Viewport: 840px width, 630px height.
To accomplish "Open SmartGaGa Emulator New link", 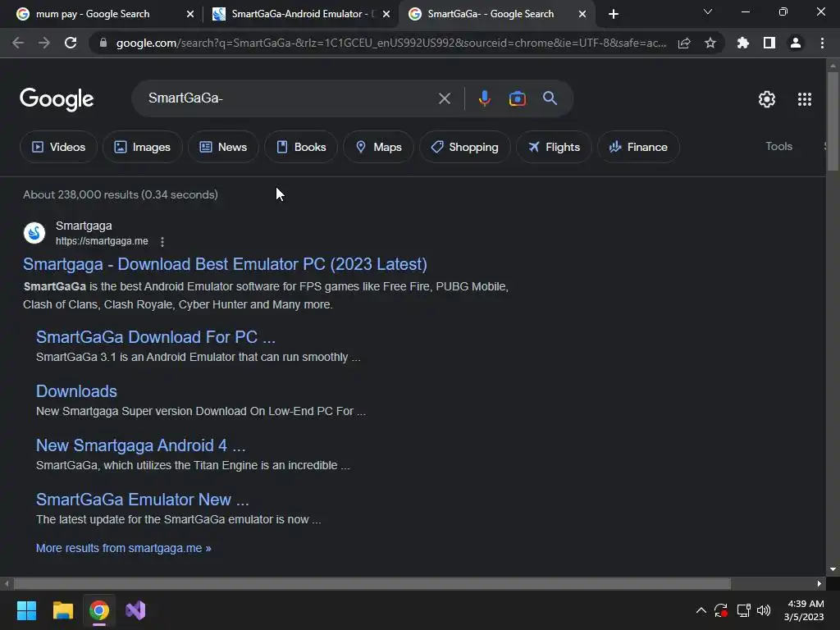I will pos(143,500).
